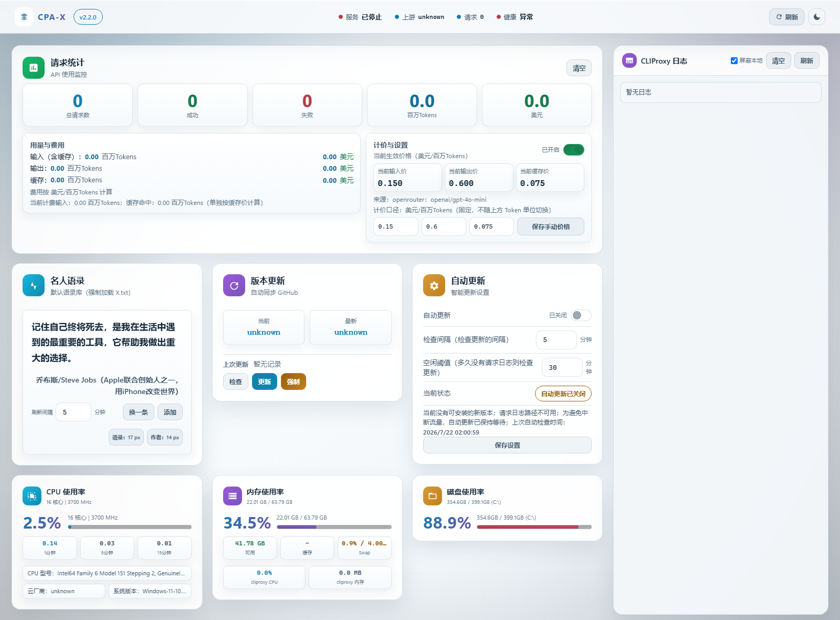
Task: Click the blue 更新 button
Action: click(x=265, y=381)
